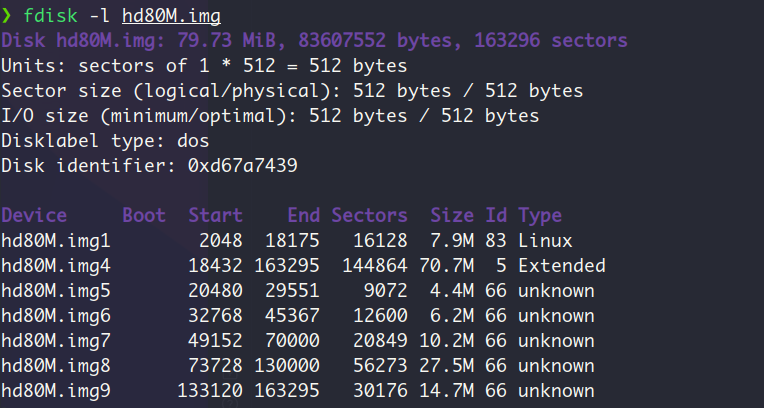Click the Linux type label
The width and height of the screenshot is (764, 408).
tap(545, 241)
